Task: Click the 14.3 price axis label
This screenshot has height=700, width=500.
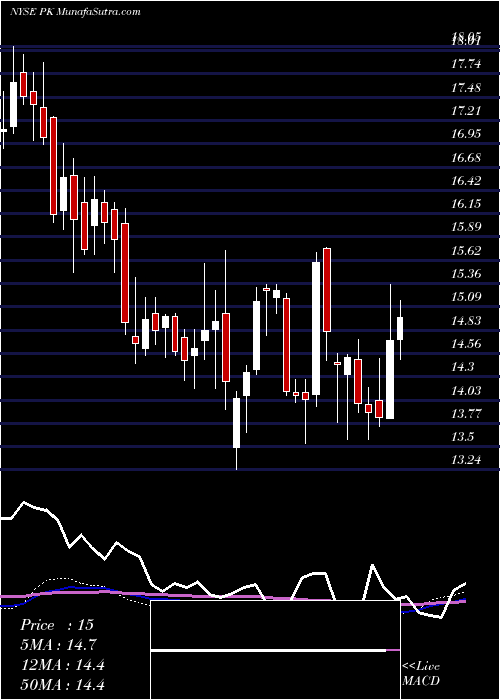Action: 463,367
